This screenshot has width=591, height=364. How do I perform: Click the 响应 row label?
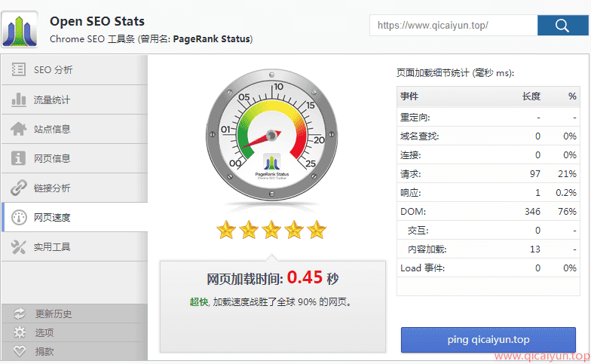pyautogui.click(x=410, y=193)
